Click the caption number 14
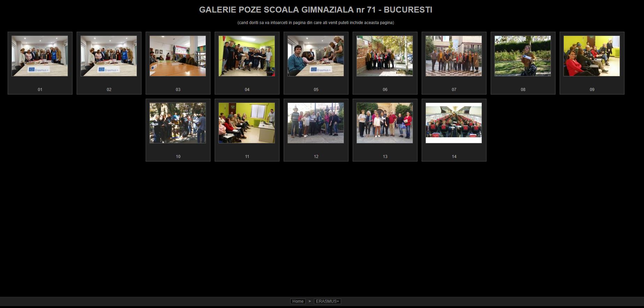Image resolution: width=644 pixels, height=308 pixels. pos(454,157)
